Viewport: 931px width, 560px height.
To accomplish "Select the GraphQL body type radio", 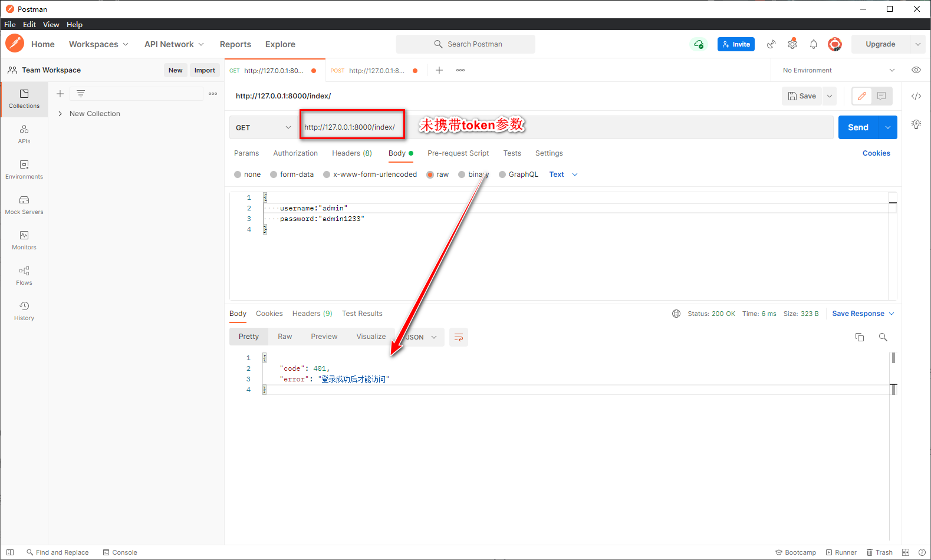I will (502, 174).
